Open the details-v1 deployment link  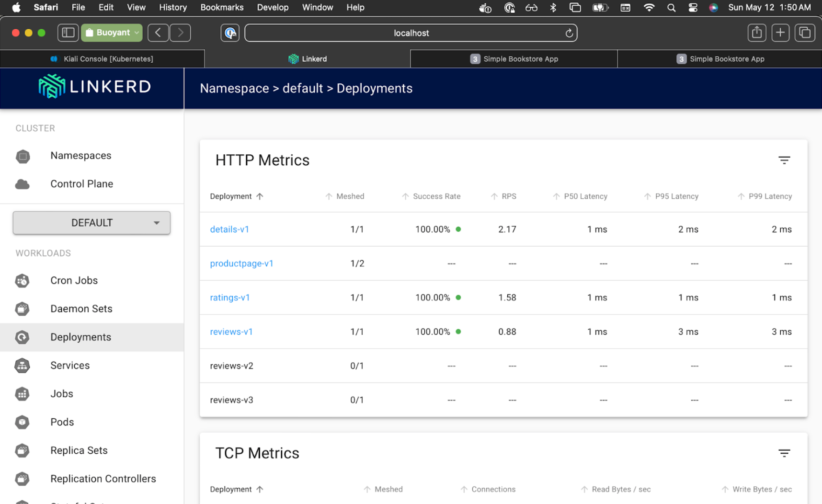pyautogui.click(x=229, y=229)
